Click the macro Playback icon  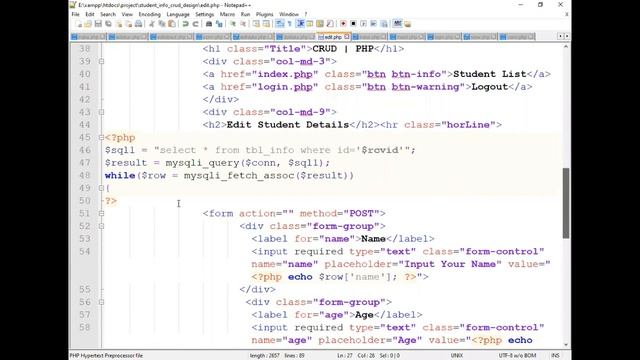(x=363, y=24)
